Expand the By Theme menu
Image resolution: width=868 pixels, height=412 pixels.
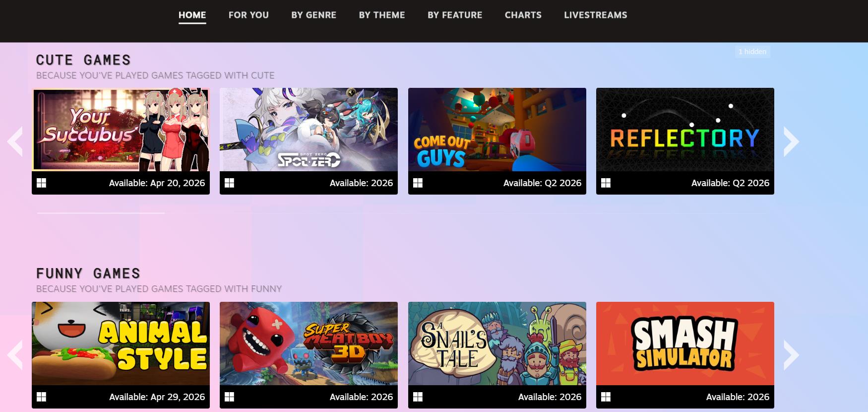381,15
